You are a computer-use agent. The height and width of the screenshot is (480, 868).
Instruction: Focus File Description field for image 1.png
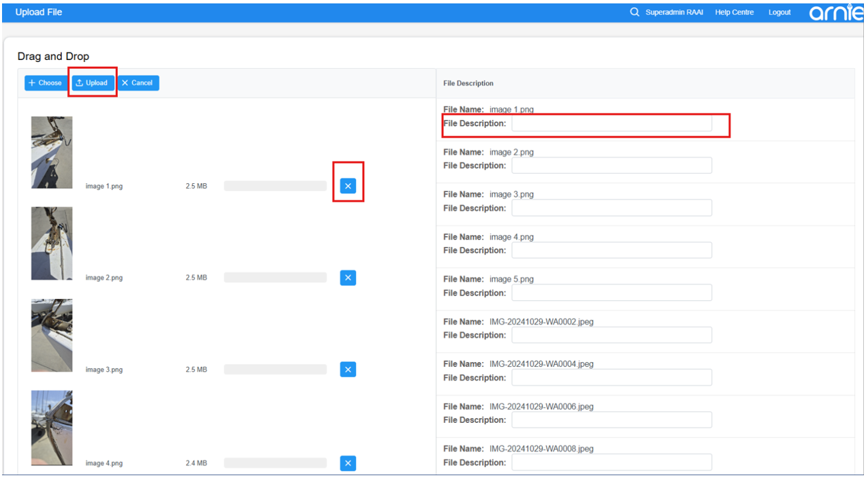(x=611, y=123)
